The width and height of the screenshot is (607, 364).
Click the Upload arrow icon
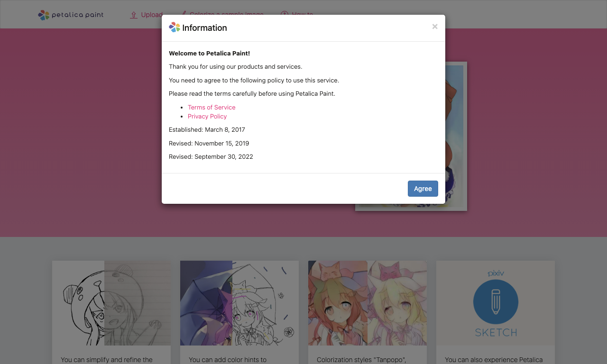[134, 15]
